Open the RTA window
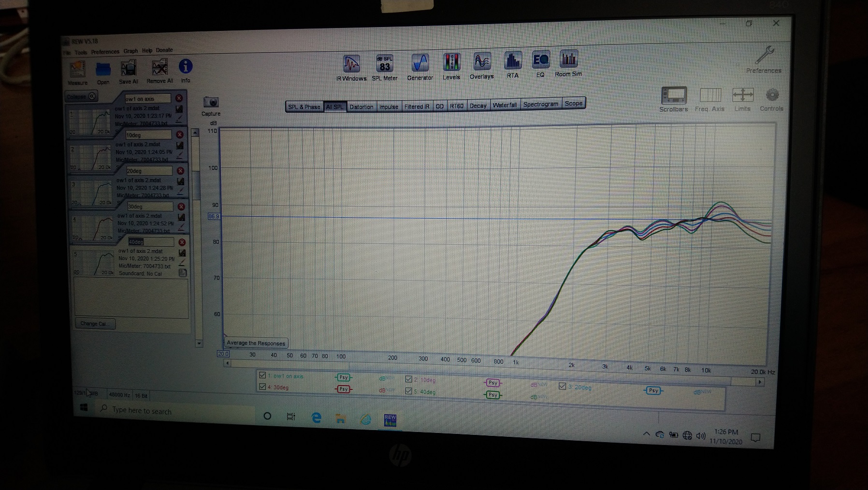Viewport: 868px width, 490px height. tap(513, 61)
